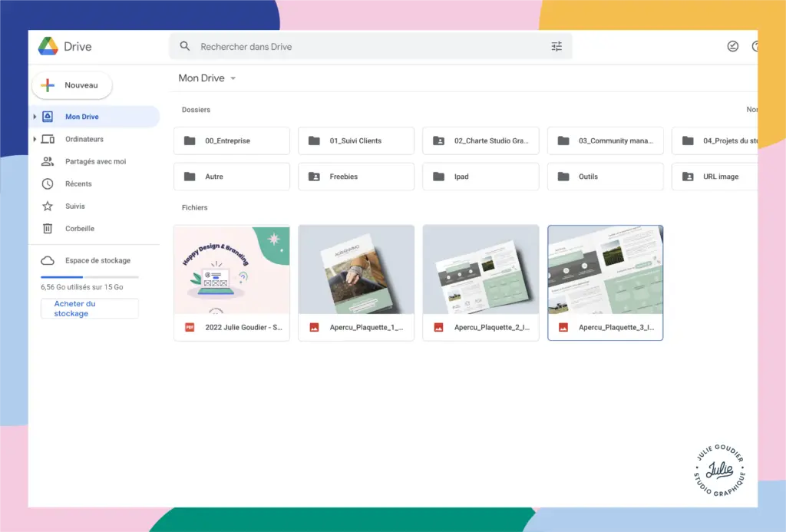Expand the Mon Drive tree arrow
The width and height of the screenshot is (786, 532).
point(35,117)
